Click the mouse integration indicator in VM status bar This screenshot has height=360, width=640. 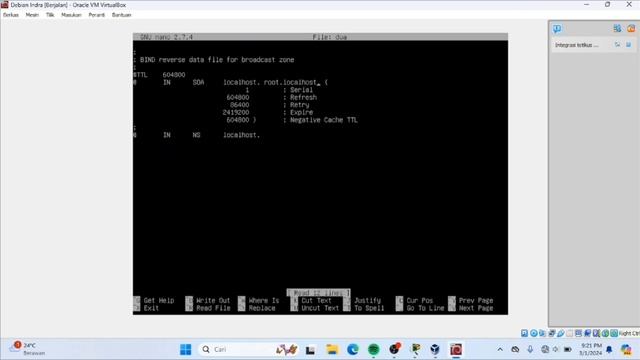coord(605,333)
